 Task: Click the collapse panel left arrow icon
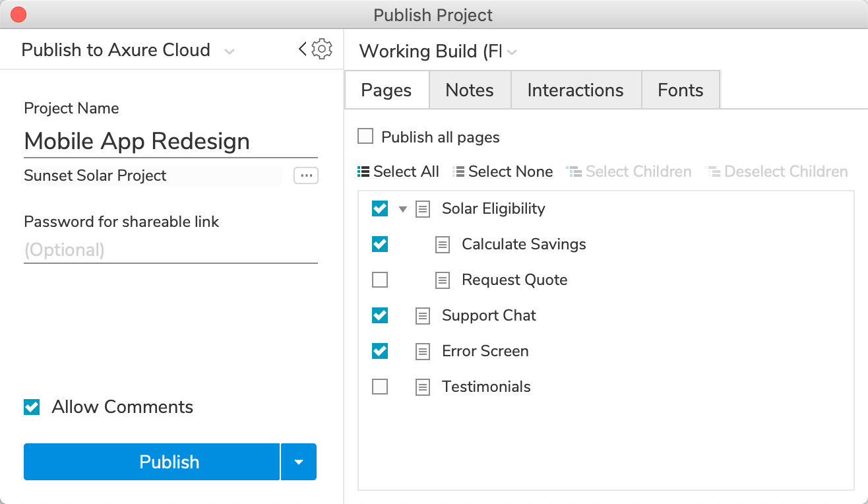(x=303, y=49)
